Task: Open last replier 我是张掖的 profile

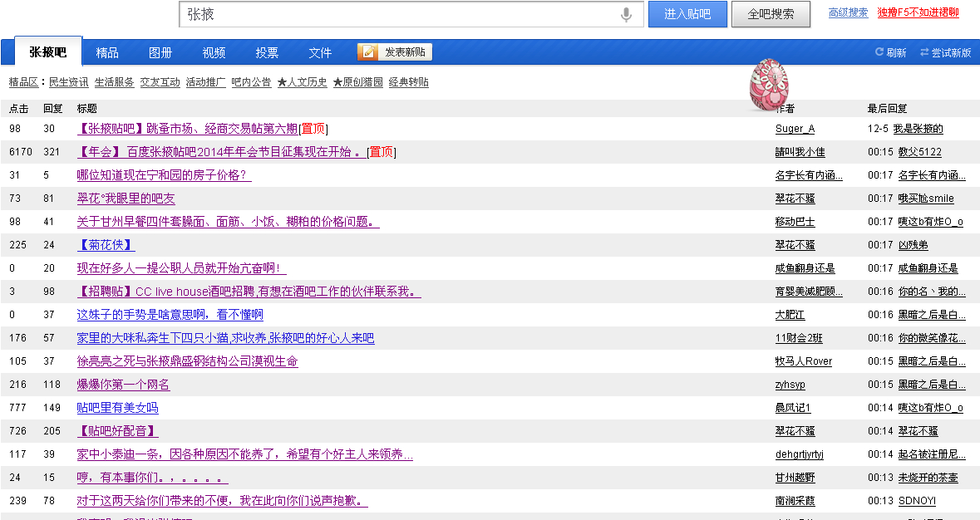Action: [x=918, y=129]
